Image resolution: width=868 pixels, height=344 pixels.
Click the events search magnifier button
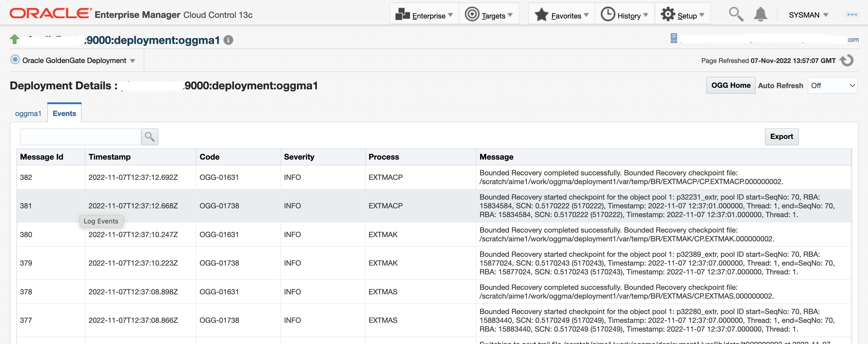[150, 137]
